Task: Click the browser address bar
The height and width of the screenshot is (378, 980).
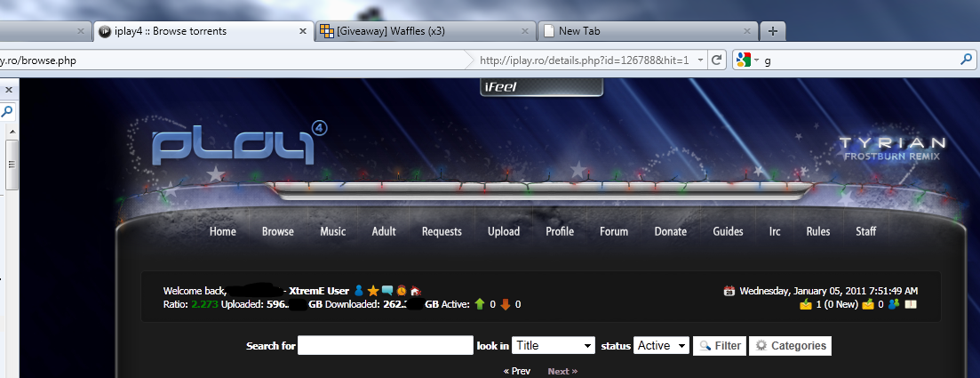Action: pyautogui.click(x=231, y=60)
